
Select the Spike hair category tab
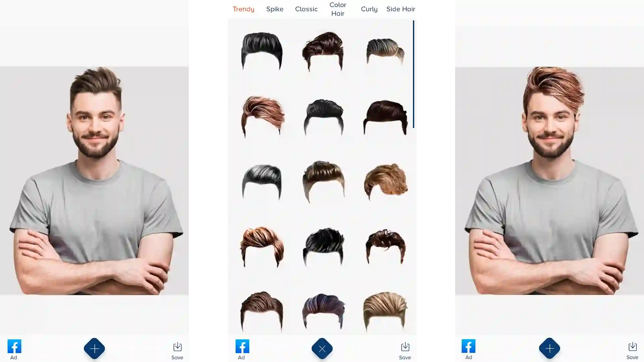coord(275,9)
